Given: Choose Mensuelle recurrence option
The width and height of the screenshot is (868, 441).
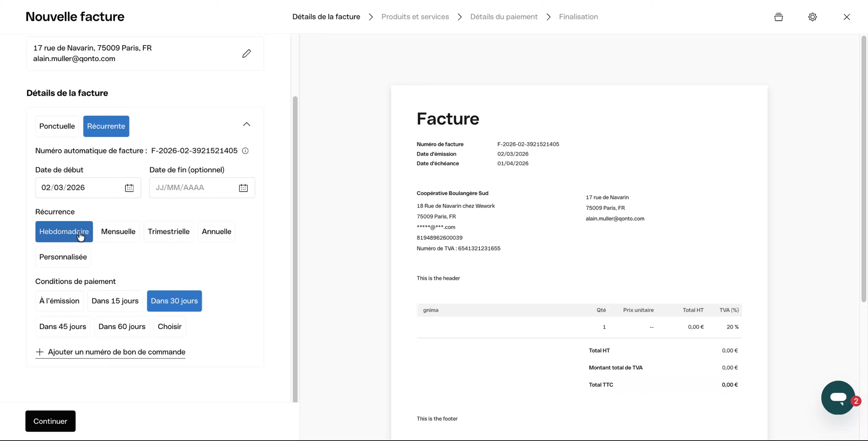Looking at the screenshot, I should pyautogui.click(x=118, y=232).
